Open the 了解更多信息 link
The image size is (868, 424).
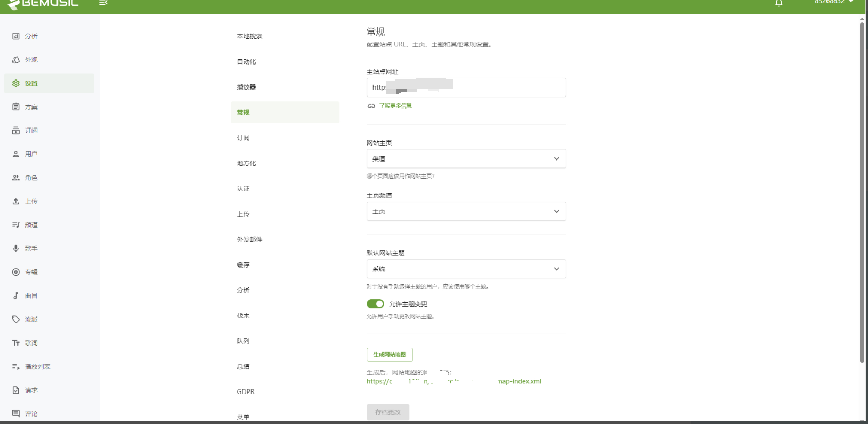pos(395,106)
